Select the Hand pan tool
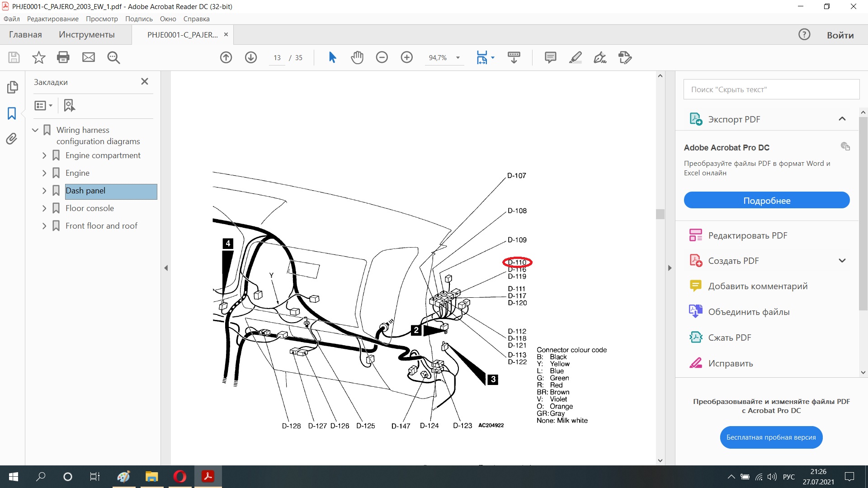 click(x=357, y=57)
